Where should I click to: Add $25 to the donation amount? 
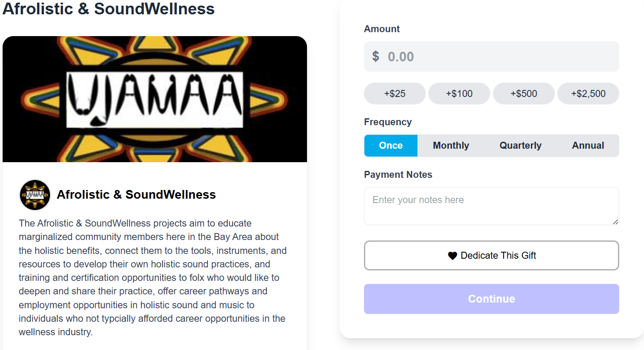click(x=394, y=93)
